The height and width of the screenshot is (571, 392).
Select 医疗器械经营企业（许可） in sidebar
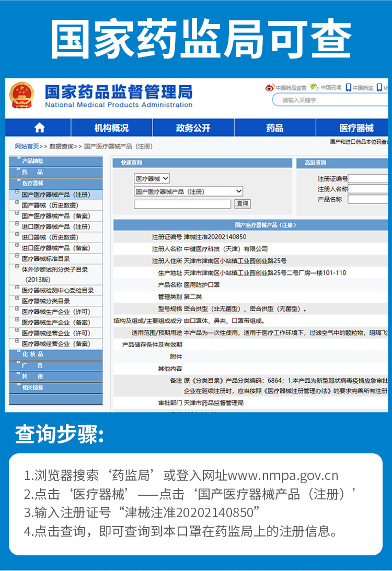pos(56,333)
